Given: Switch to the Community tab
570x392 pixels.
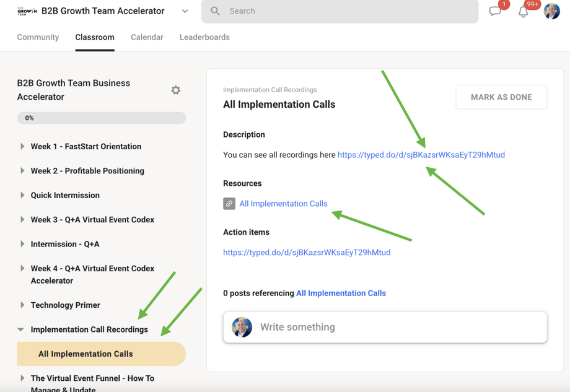Looking at the screenshot, I should coord(38,37).
